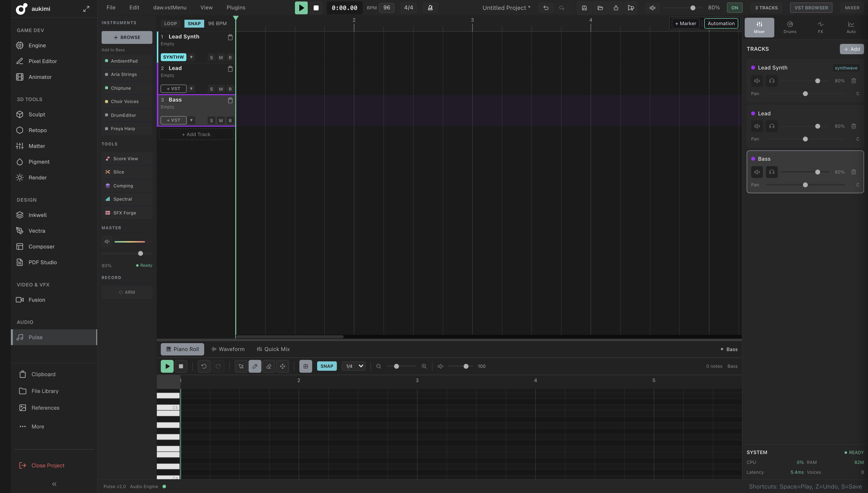
Task: Click the metronome icon in the top bar
Action: pyautogui.click(x=430, y=8)
